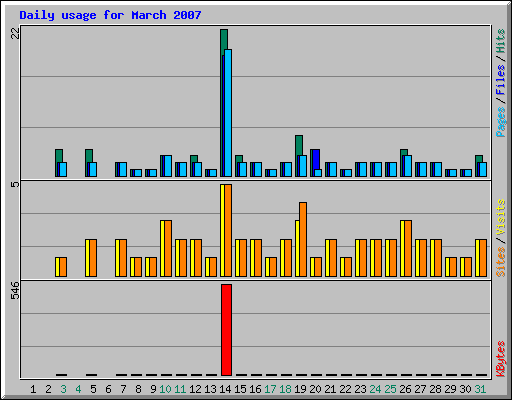512x400 pixels.
Task: Click the orange Sites bar on day 19
Action: pos(303,239)
